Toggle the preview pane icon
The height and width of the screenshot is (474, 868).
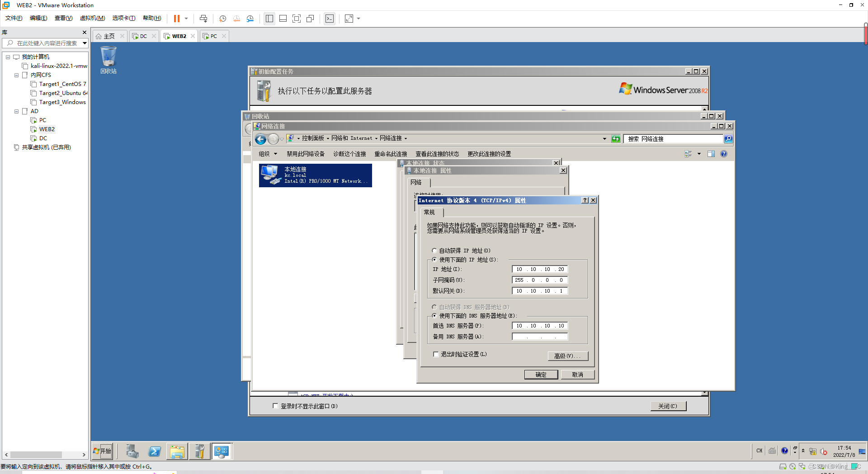tap(711, 154)
